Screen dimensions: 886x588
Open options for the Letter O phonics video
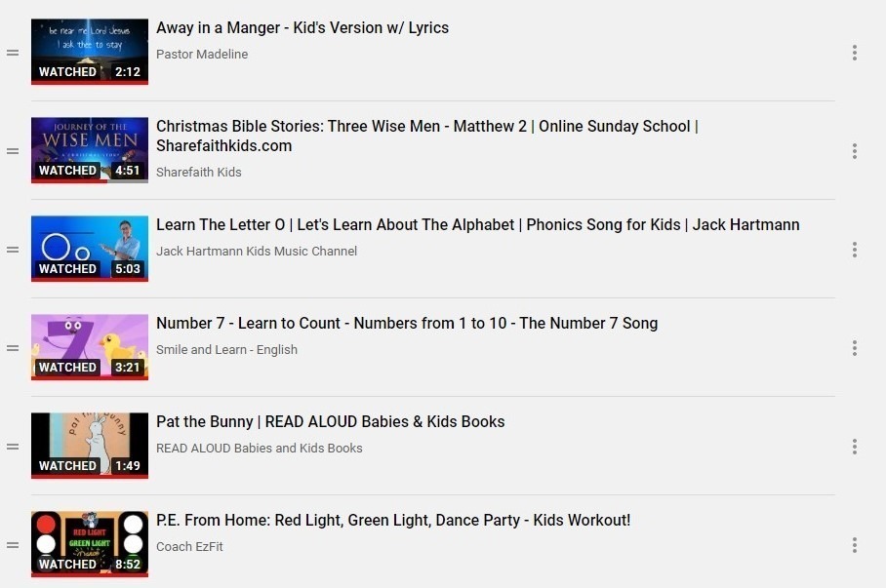pyautogui.click(x=855, y=249)
